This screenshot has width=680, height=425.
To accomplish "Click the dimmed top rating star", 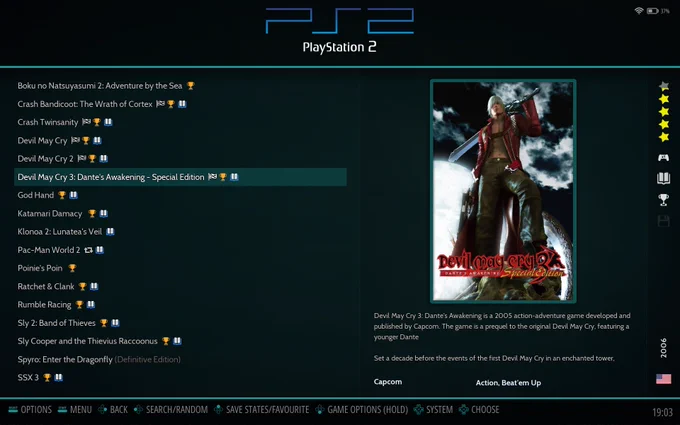I will click(x=664, y=86).
